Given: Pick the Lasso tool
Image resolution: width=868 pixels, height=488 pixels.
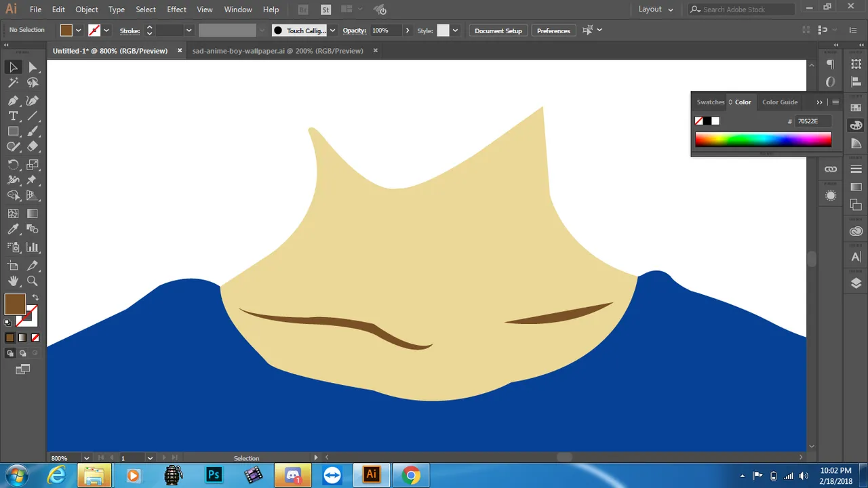Looking at the screenshot, I should pos(33,83).
